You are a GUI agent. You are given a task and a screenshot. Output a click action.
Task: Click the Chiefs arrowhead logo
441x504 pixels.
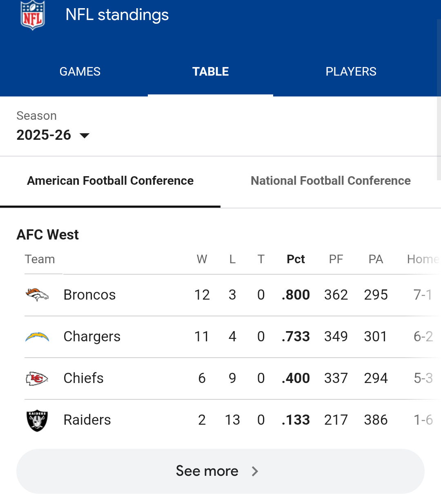[x=37, y=379]
